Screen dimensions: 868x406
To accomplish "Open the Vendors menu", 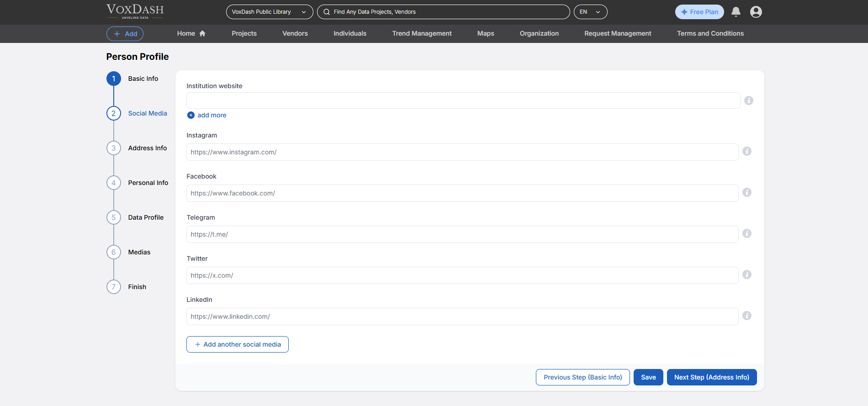I will 295,33.
